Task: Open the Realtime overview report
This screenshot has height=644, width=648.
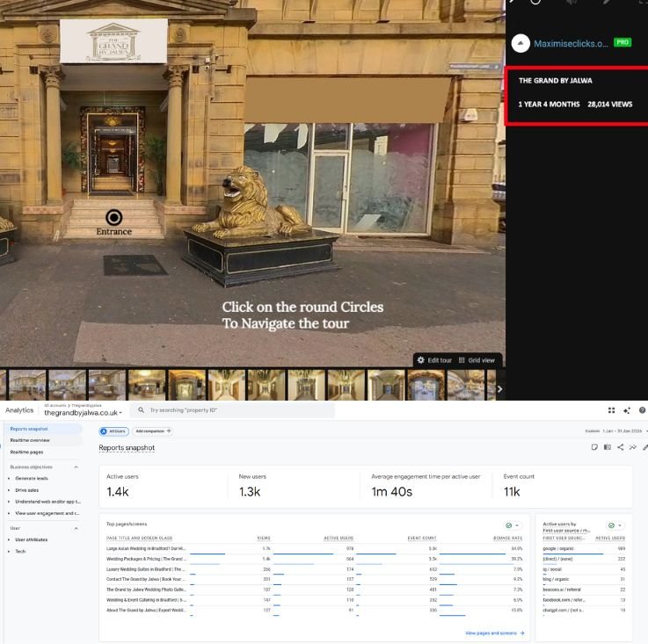Action: tap(30, 440)
